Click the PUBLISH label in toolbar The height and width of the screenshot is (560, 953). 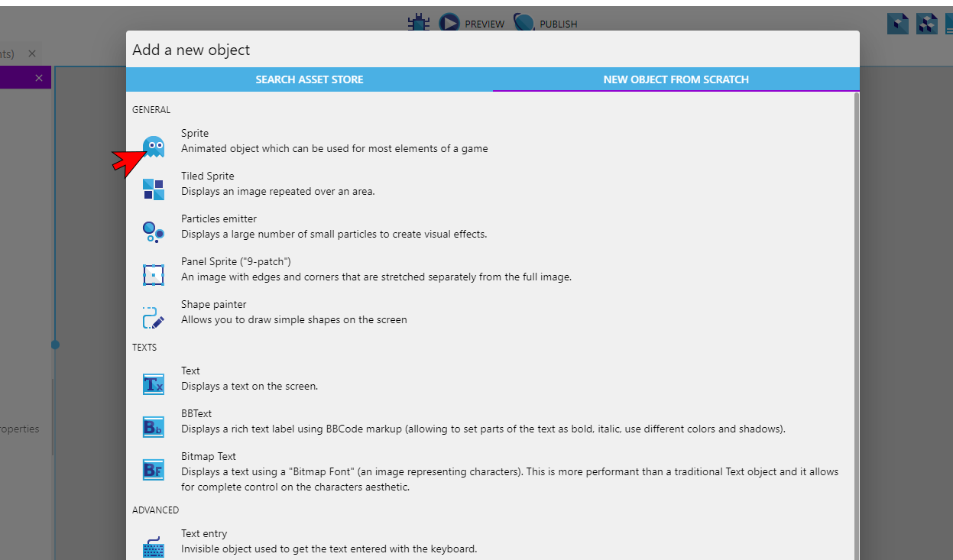tap(559, 24)
